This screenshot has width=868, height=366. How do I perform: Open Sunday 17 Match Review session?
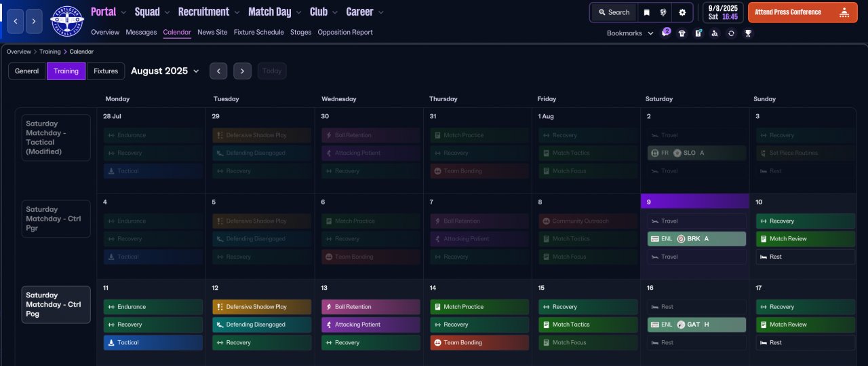pos(806,325)
